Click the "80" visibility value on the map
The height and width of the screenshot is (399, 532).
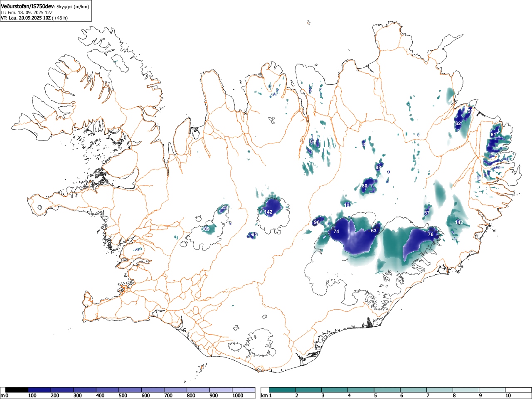[365, 186]
